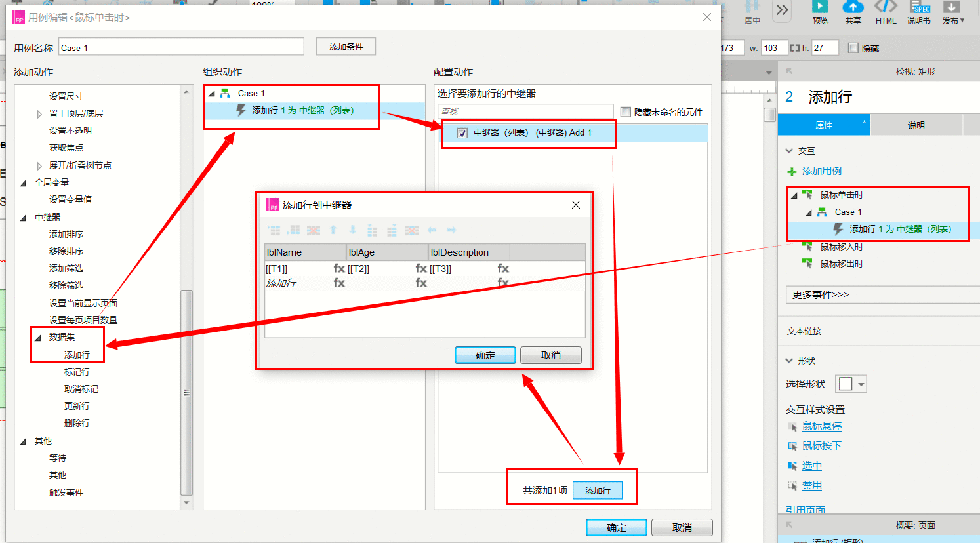Click the 选中 interaction style icon

pyautogui.click(x=792, y=466)
